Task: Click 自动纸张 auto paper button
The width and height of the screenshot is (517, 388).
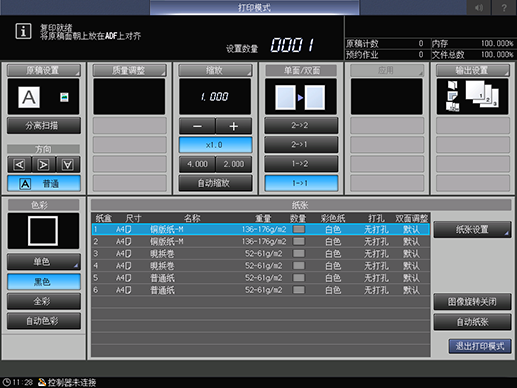Action: (x=472, y=322)
